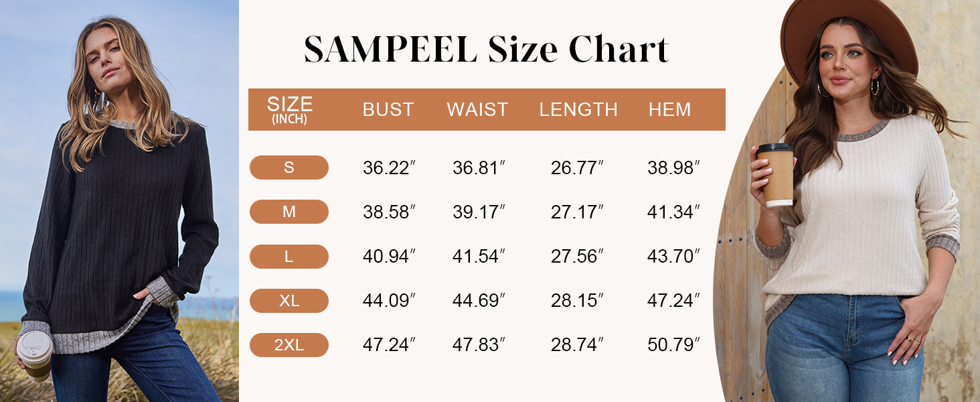Screen dimensions: 980x402
Task: Click the XL bust value 44.09″
Action: coord(390,301)
